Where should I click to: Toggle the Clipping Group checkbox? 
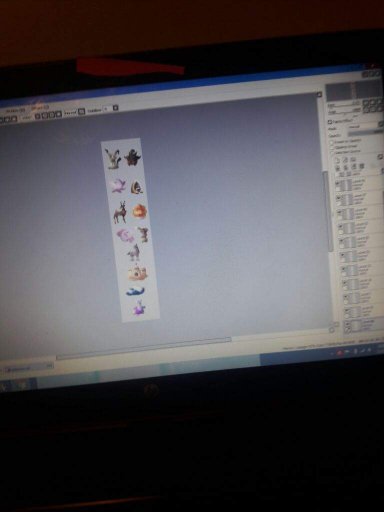coord(332,147)
